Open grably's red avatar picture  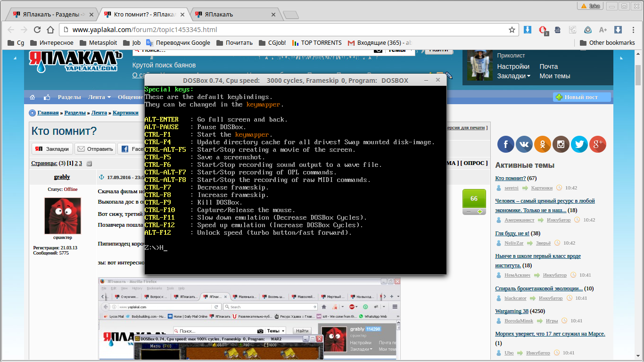pyautogui.click(x=62, y=216)
